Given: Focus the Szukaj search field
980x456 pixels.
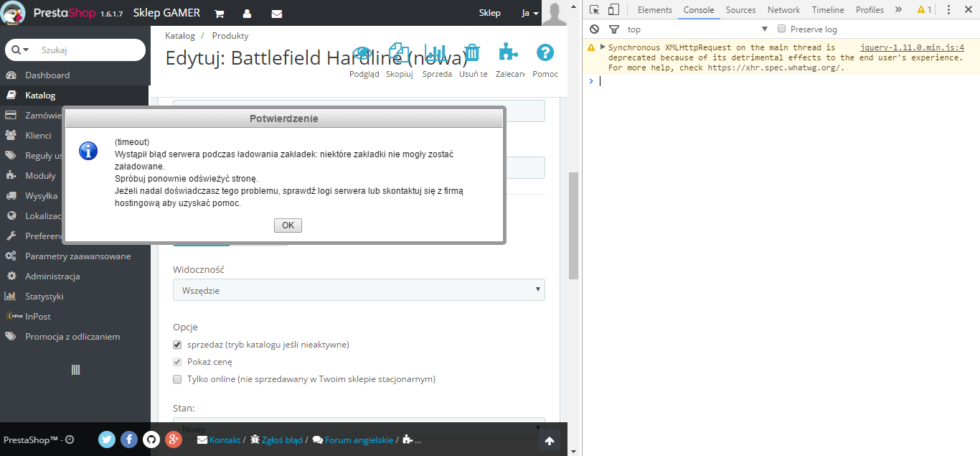Looking at the screenshot, I should 90,50.
